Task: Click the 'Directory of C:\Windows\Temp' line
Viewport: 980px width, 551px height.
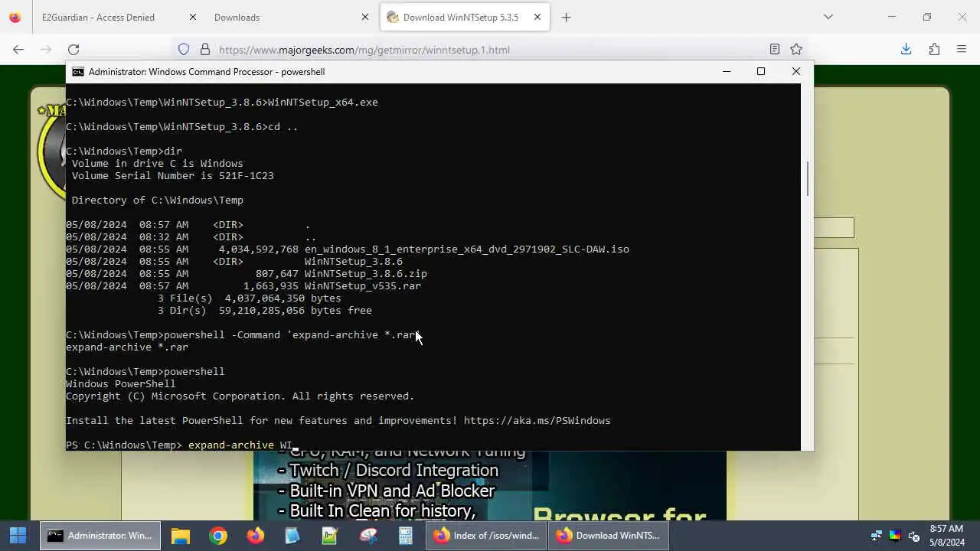Action: coord(157,200)
